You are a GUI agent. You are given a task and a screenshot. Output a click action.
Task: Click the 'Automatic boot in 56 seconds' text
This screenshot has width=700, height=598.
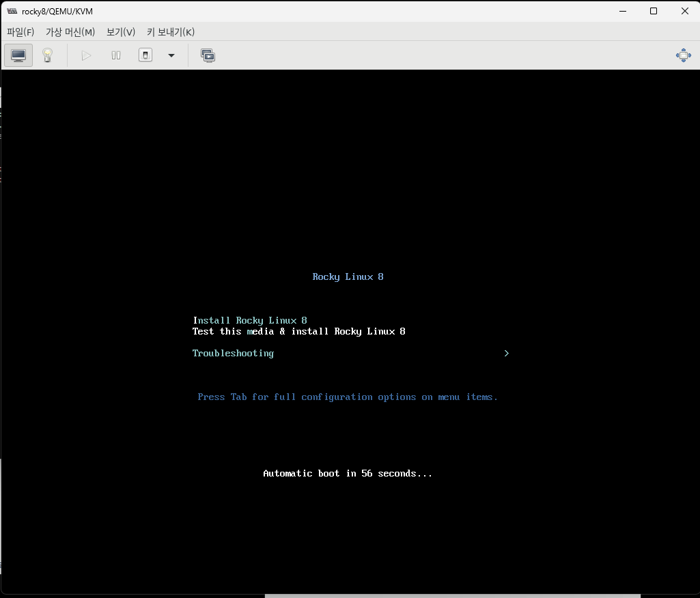coord(348,474)
